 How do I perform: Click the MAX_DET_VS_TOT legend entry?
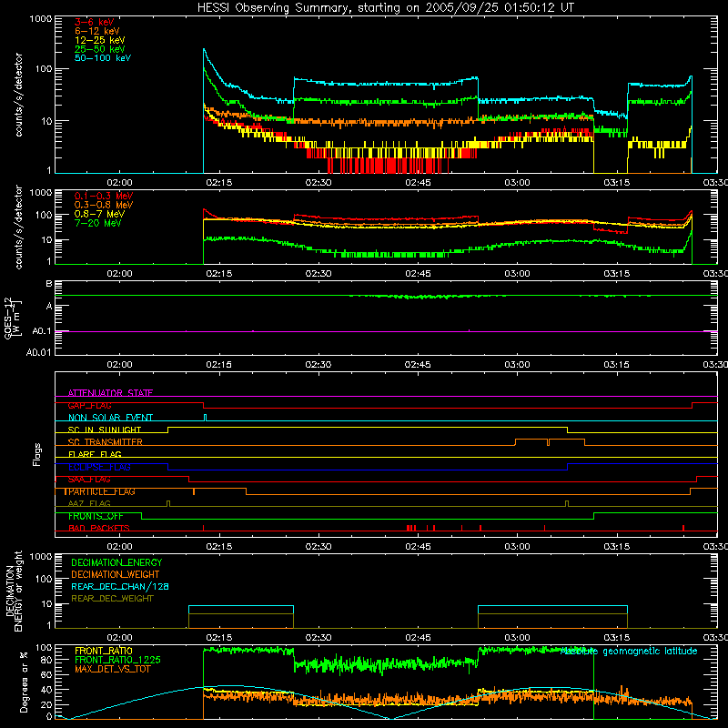point(112,669)
